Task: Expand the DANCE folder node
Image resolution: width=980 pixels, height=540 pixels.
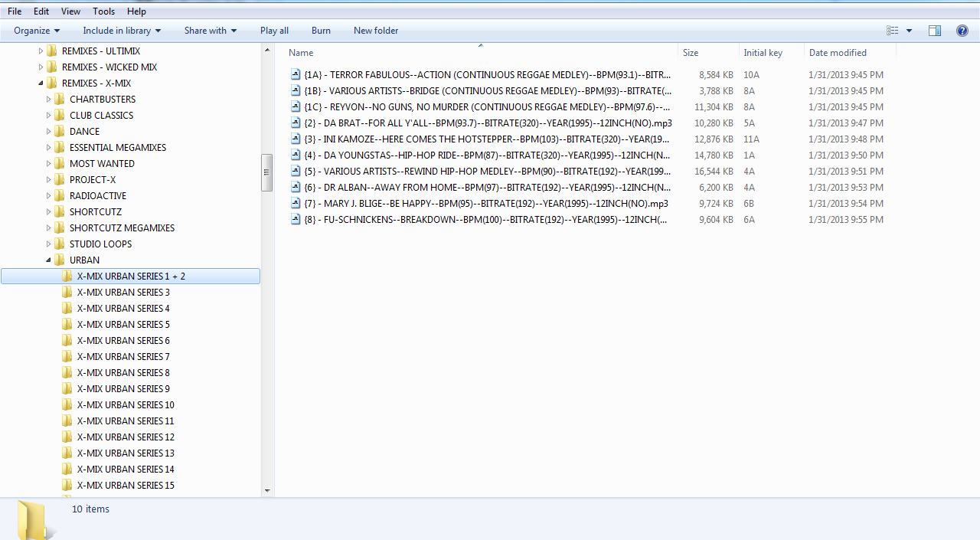Action: 49,132
